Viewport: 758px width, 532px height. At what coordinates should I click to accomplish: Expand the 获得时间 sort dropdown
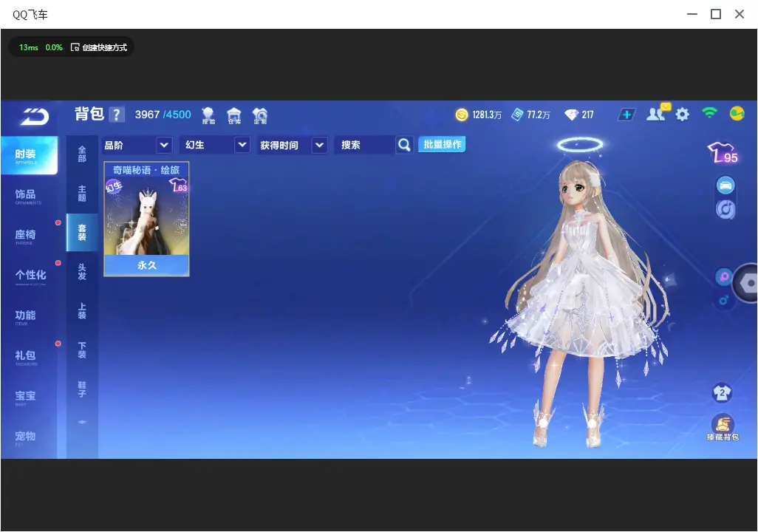(293, 145)
